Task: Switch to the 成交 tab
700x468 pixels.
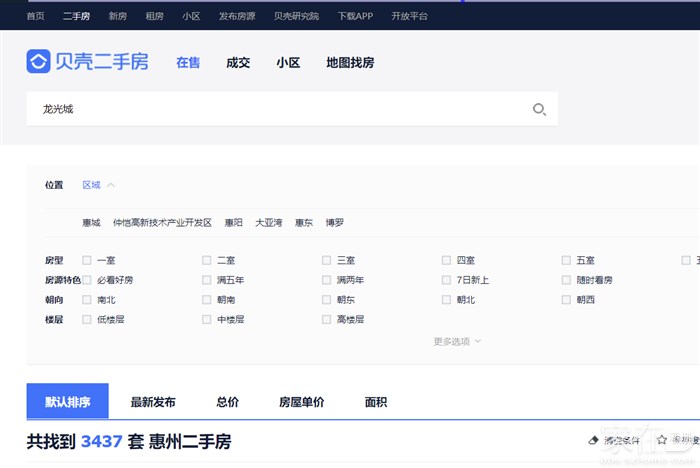Action: (238, 63)
